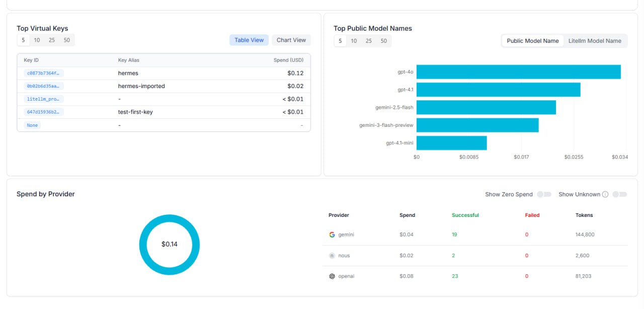Click the Key ID column header
Image resolution: width=644 pixels, height=309 pixels.
[31, 60]
